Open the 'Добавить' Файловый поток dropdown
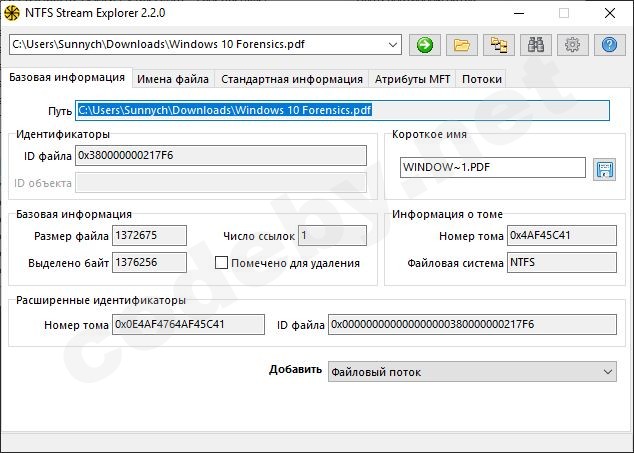 click(x=608, y=372)
